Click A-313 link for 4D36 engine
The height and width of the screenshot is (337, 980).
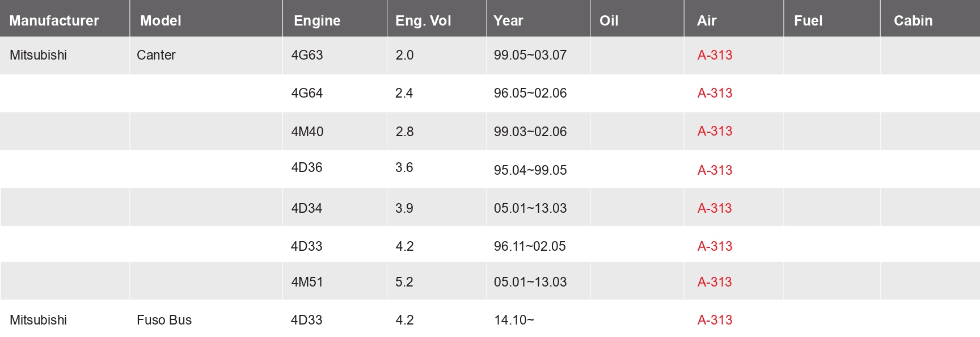point(715,170)
